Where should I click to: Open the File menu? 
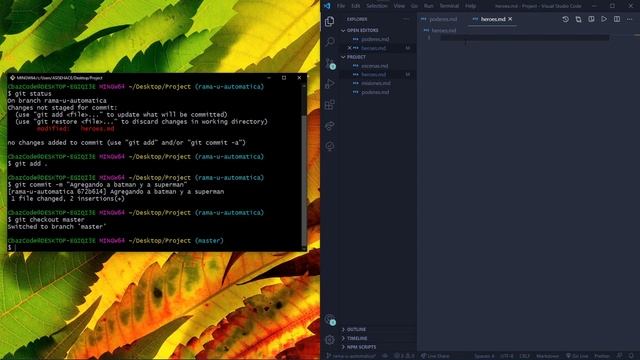(341, 6)
